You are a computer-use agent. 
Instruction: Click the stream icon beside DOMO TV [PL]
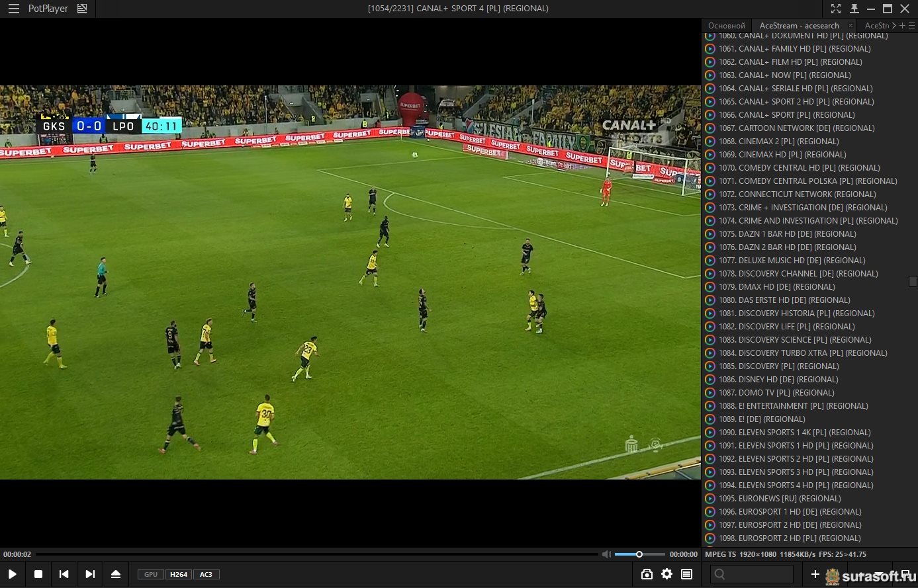point(710,393)
